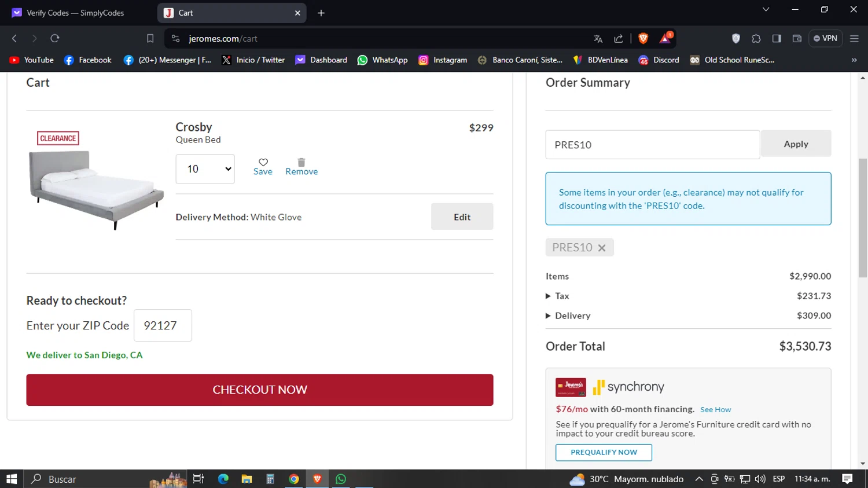Open Messenger bookmark
The image size is (868, 488).
point(167,60)
